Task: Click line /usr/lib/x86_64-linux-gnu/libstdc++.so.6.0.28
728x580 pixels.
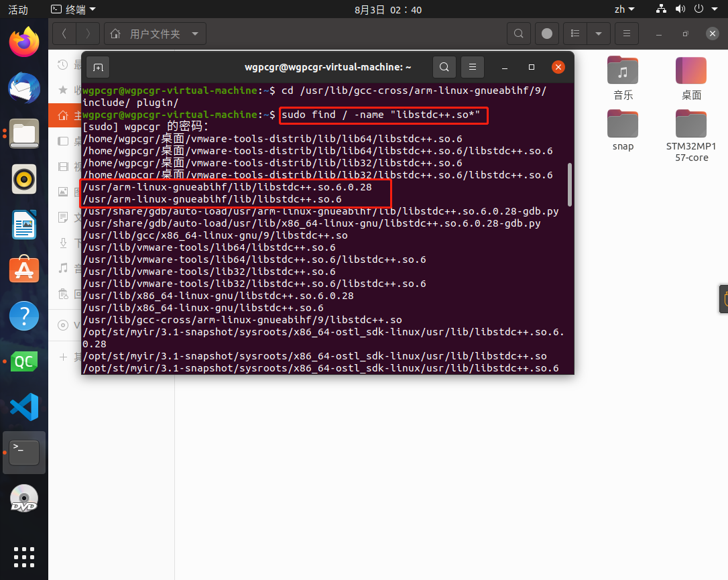Action: pyautogui.click(x=219, y=296)
